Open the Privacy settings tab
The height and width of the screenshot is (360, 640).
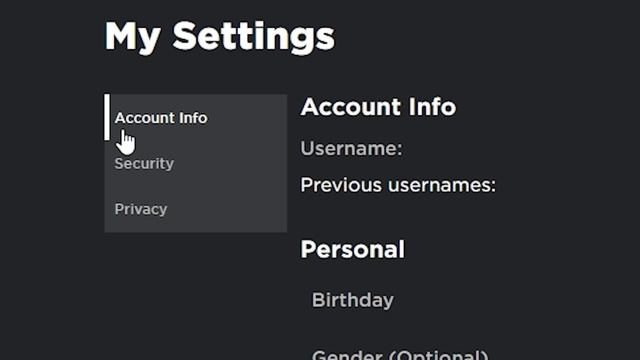(196, 209)
